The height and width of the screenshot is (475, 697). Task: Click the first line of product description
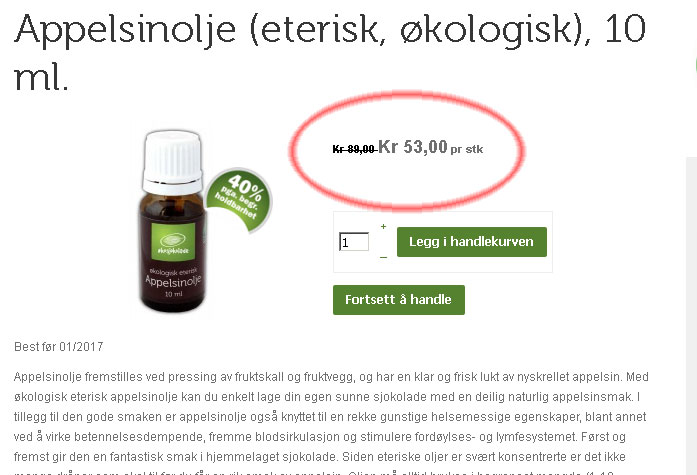tap(331, 377)
